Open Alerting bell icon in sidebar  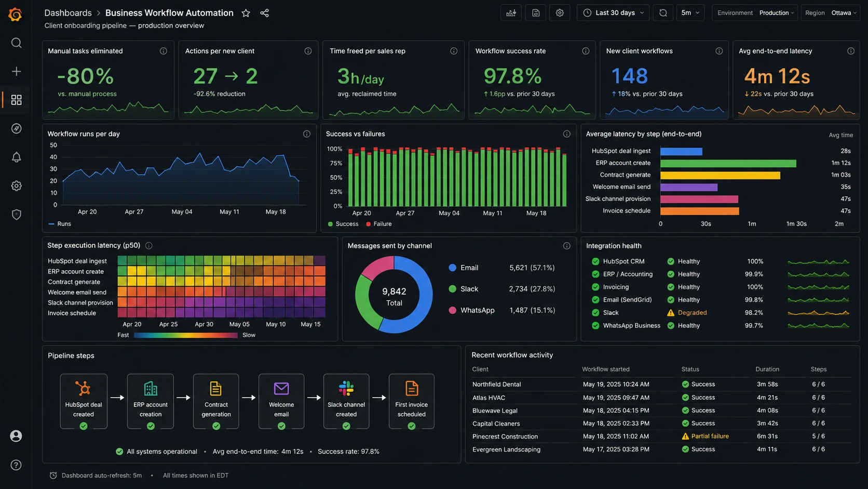(x=16, y=157)
